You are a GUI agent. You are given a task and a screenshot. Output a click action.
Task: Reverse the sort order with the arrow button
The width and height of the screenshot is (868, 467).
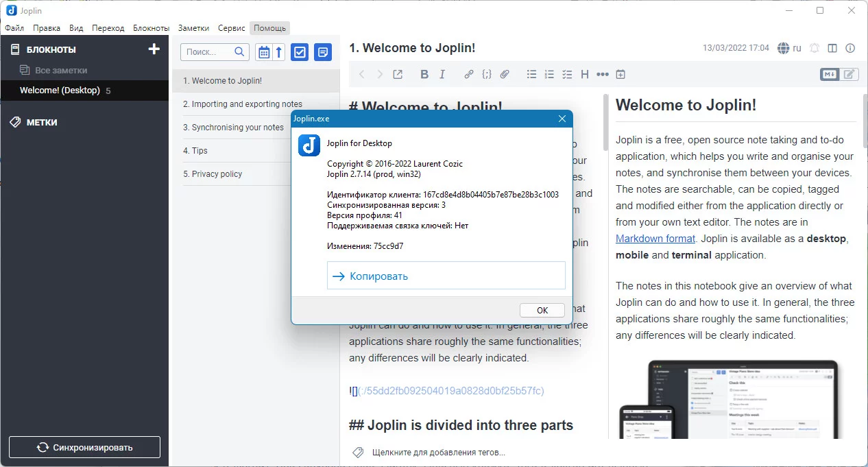(279, 52)
